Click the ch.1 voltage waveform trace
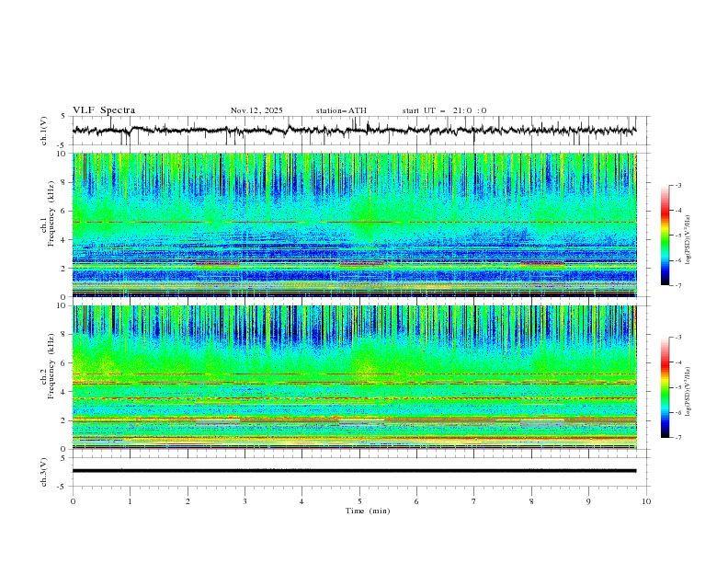 pos(354,131)
